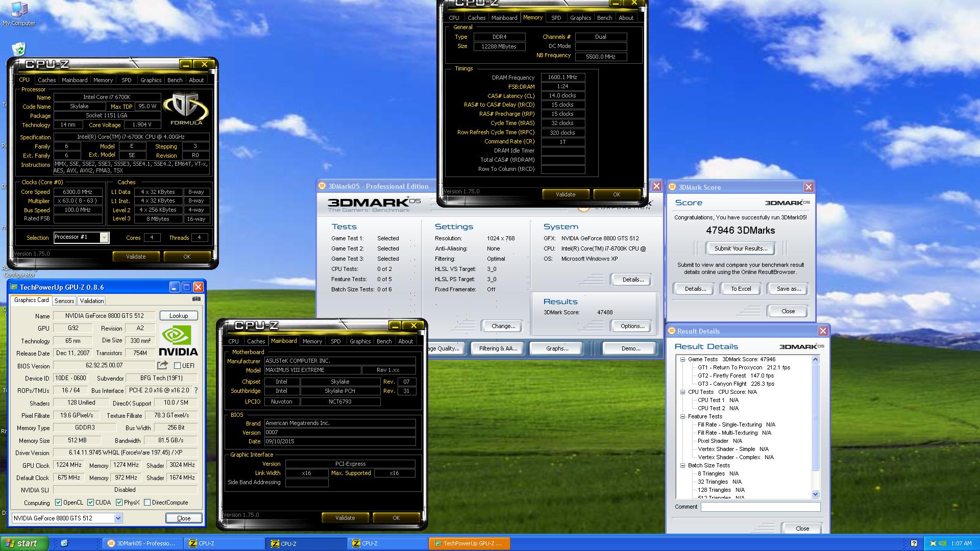Maximize the GPU-Z window
Viewport: 980px width, 551px height.
point(186,287)
